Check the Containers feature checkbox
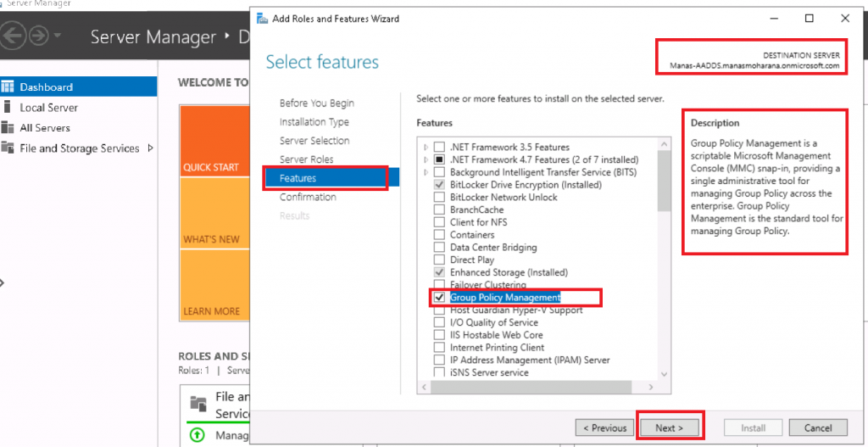This screenshot has height=447, width=868. [439, 235]
